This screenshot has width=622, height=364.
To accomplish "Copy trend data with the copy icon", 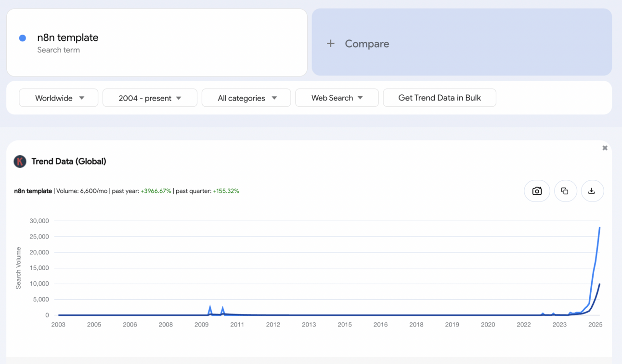I will (565, 191).
